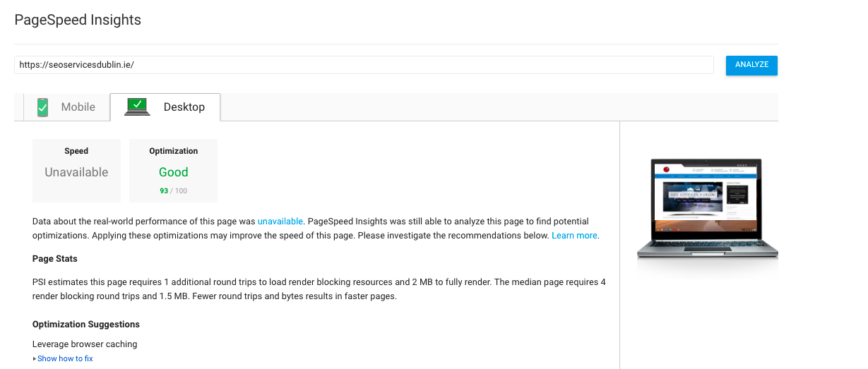Switch to the Mobile tab

pyautogui.click(x=66, y=107)
